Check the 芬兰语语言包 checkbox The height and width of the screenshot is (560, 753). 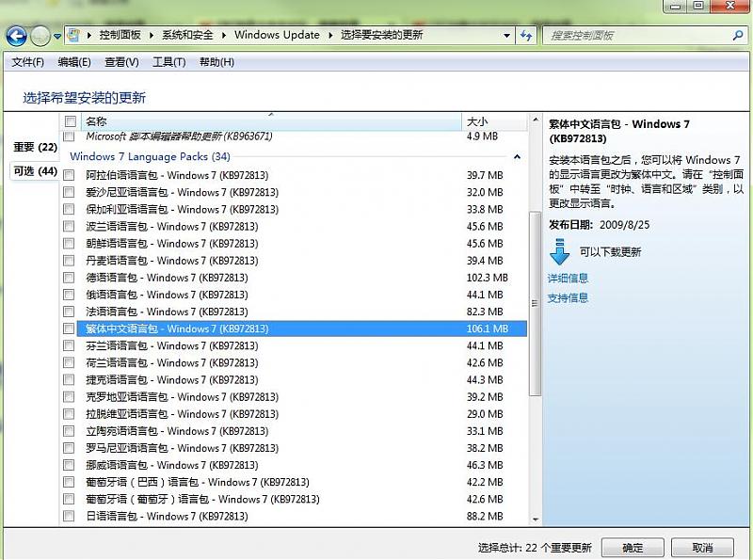tap(69, 345)
